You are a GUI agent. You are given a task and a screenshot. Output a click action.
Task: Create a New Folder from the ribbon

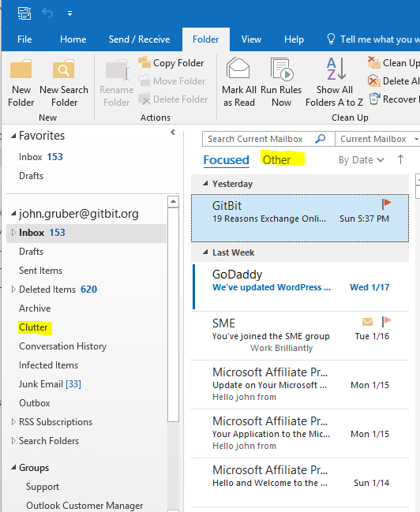pyautogui.click(x=21, y=84)
